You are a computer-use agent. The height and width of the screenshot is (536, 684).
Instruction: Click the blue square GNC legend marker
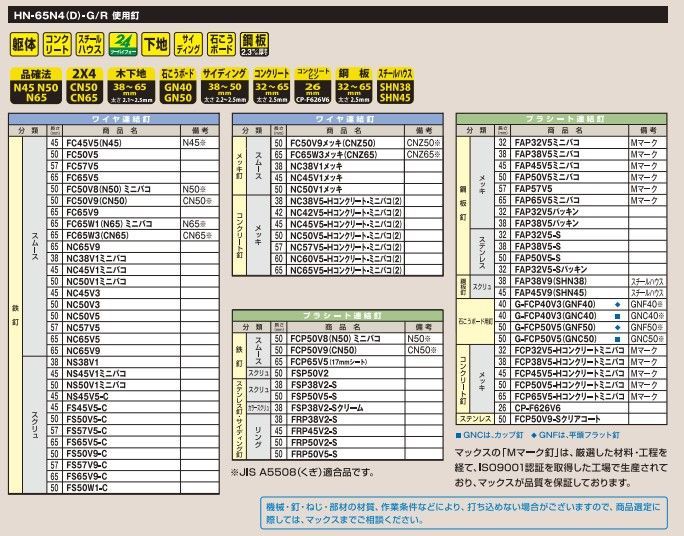[459, 435]
